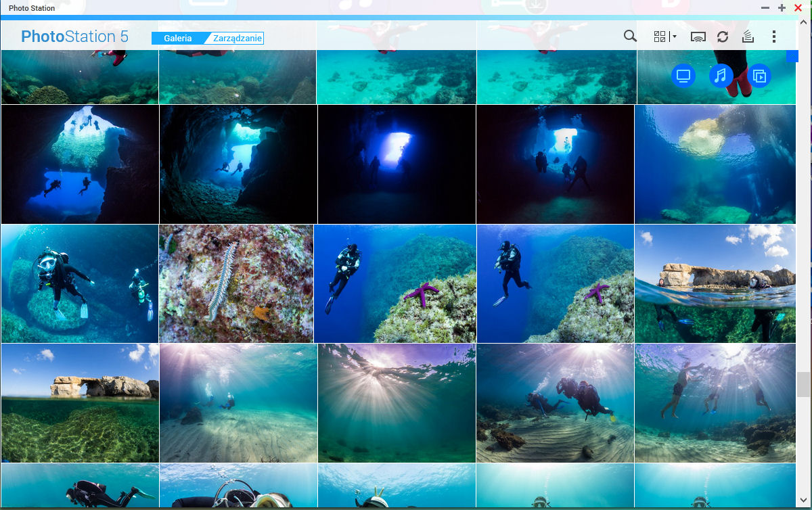Image resolution: width=812 pixels, height=510 pixels.
Task: Open the swimmers in sunbeams photo
Action: 715,403
